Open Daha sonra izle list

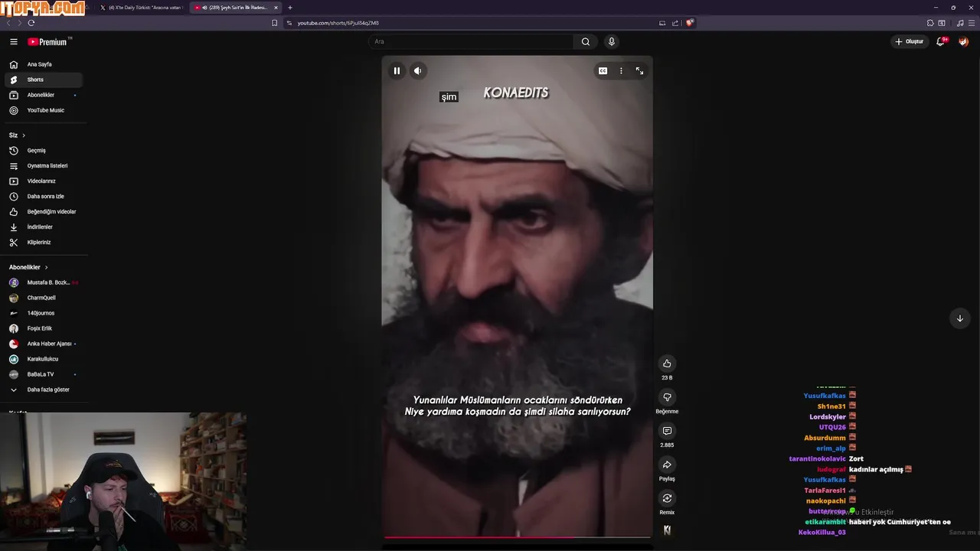(x=44, y=197)
